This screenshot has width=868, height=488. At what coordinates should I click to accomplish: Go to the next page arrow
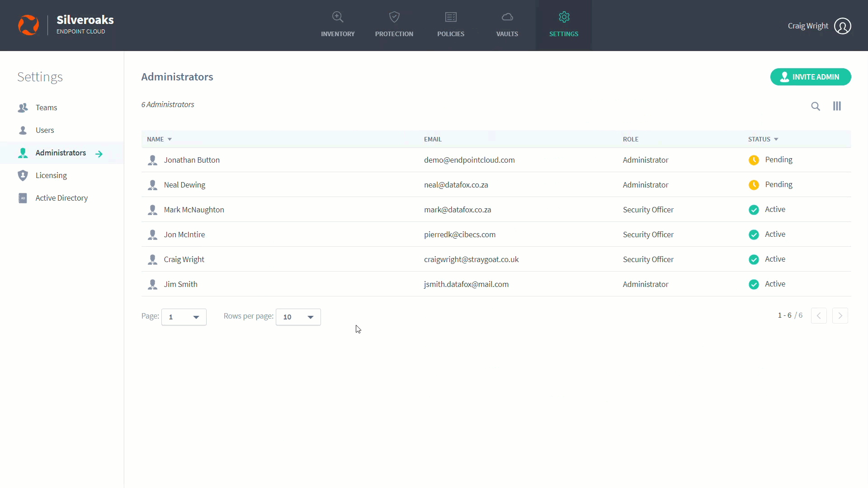pos(840,315)
